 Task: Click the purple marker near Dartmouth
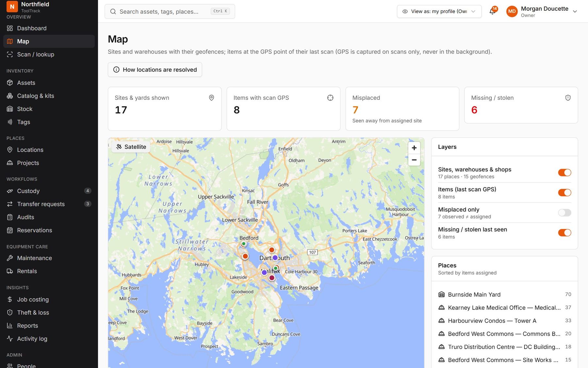pyautogui.click(x=275, y=258)
